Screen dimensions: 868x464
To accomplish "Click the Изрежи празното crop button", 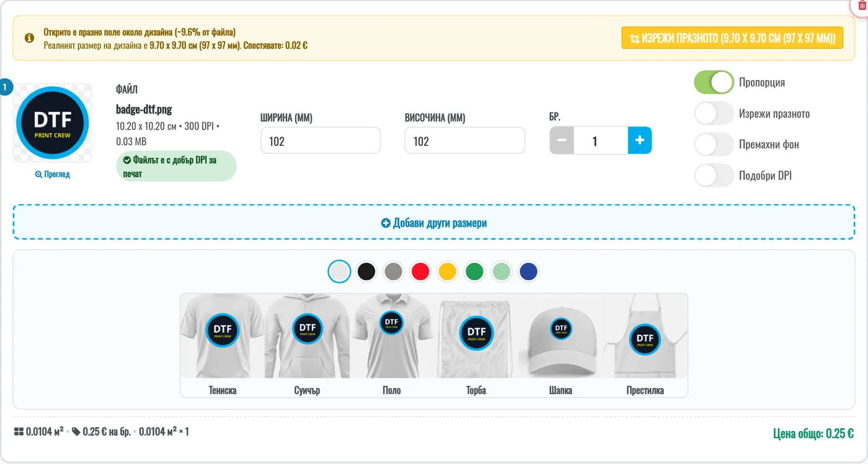I will (732, 38).
